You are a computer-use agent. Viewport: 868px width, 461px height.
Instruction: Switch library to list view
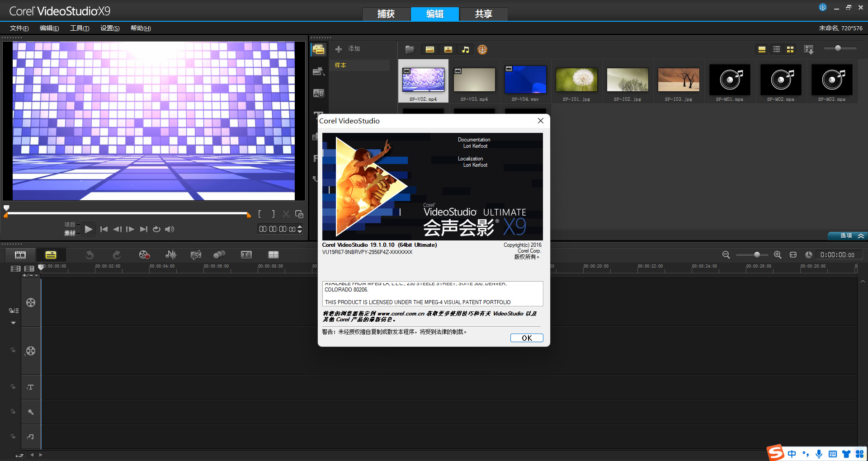pyautogui.click(x=777, y=49)
